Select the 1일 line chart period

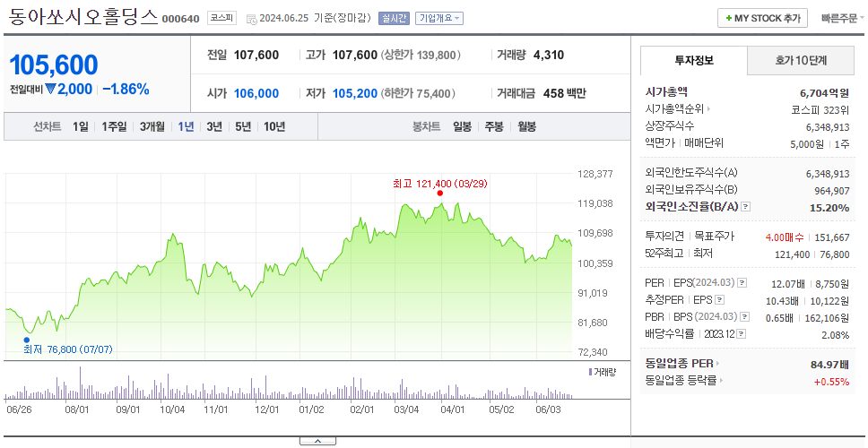tap(81, 126)
